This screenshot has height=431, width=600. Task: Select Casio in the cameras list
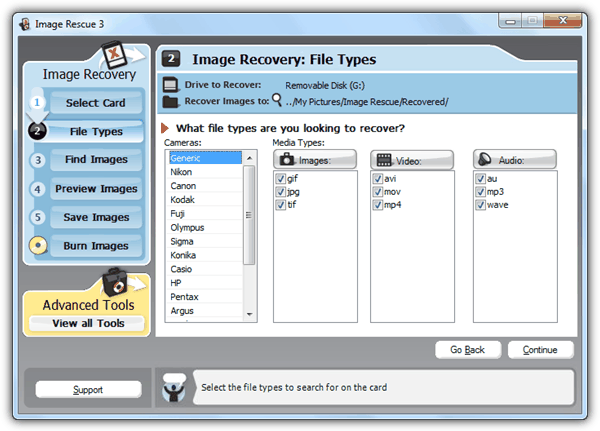tap(205, 269)
